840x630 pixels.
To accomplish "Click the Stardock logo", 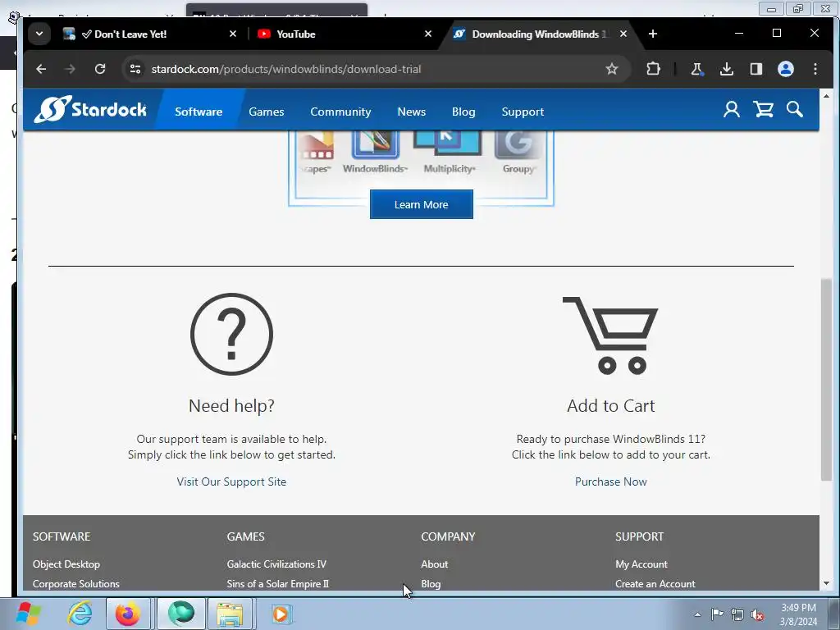I will pos(90,109).
